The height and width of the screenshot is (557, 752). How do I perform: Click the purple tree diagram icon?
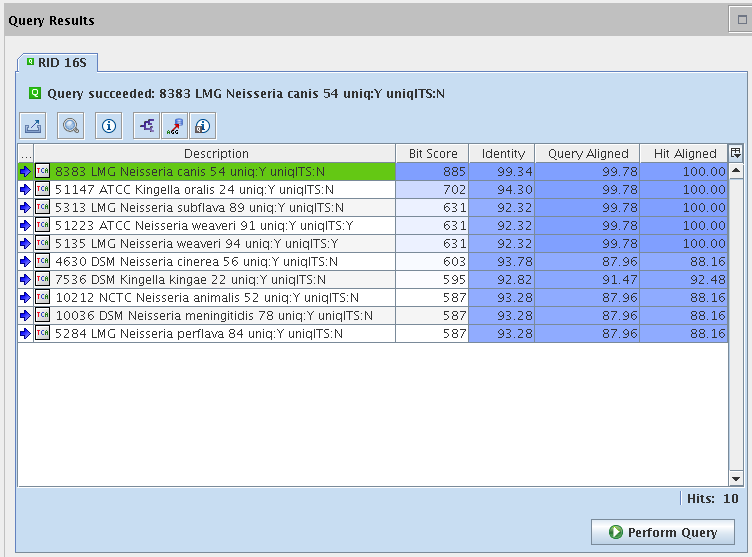[x=147, y=126]
